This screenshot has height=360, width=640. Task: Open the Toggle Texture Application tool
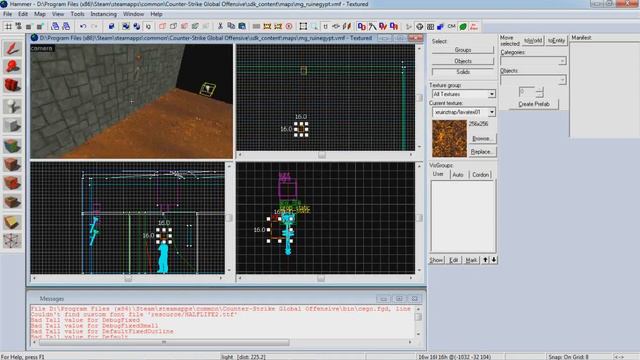tap(12, 145)
